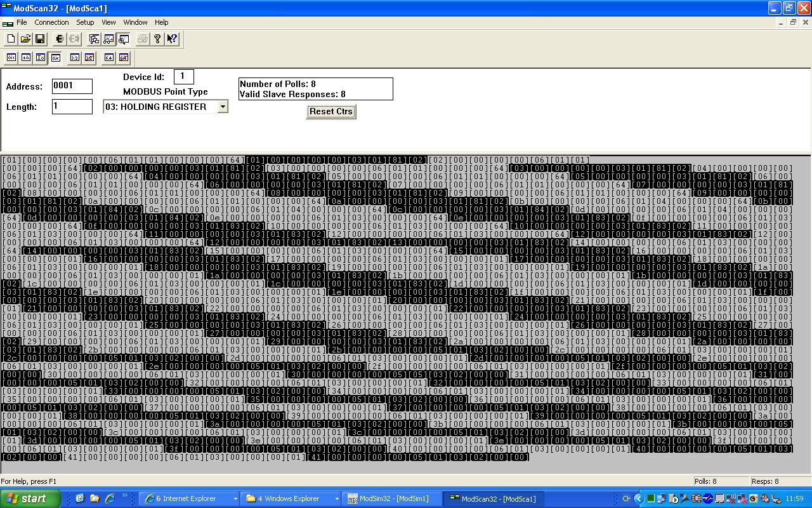The image size is (812, 508).
Task: Select 32-bit floating point display icon
Action: [x=75, y=58]
